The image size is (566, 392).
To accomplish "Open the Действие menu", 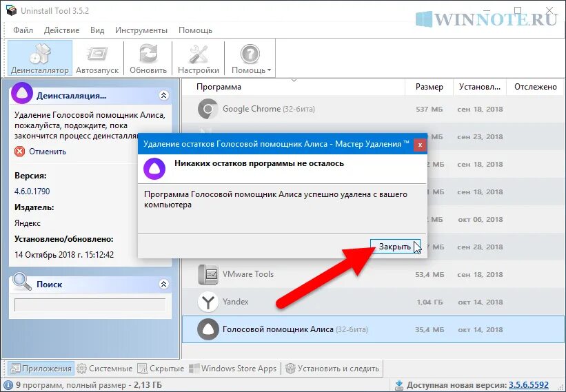I will pyautogui.click(x=62, y=30).
